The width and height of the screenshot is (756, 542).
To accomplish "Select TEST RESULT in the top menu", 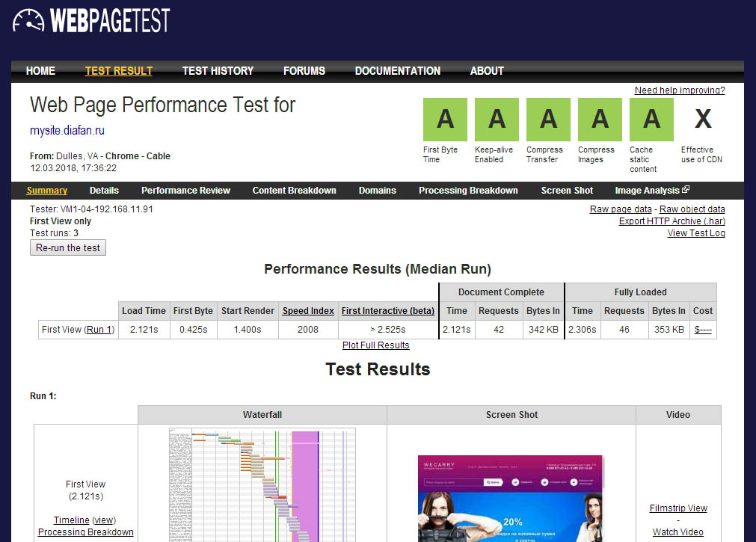I will [119, 71].
